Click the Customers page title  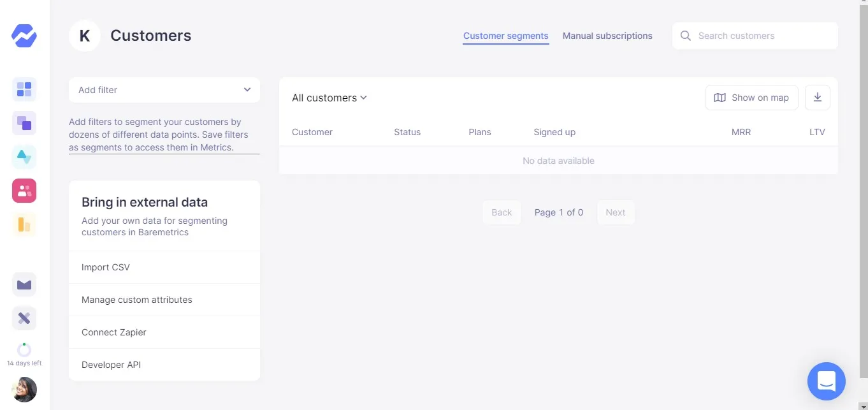pyautogui.click(x=151, y=36)
